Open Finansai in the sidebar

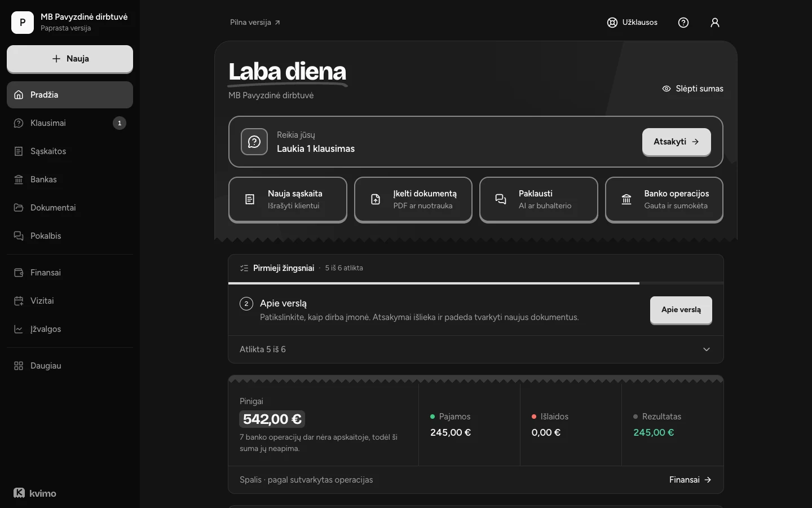(x=70, y=273)
